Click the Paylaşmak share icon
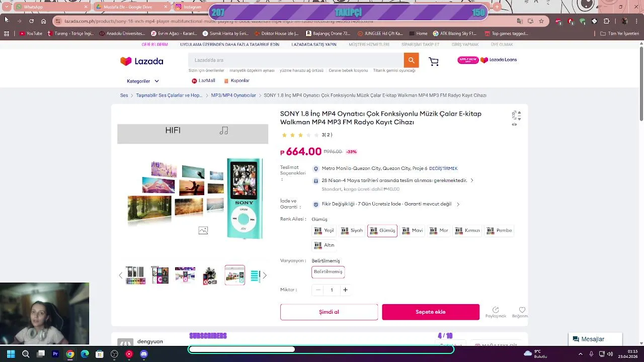 pyautogui.click(x=496, y=310)
